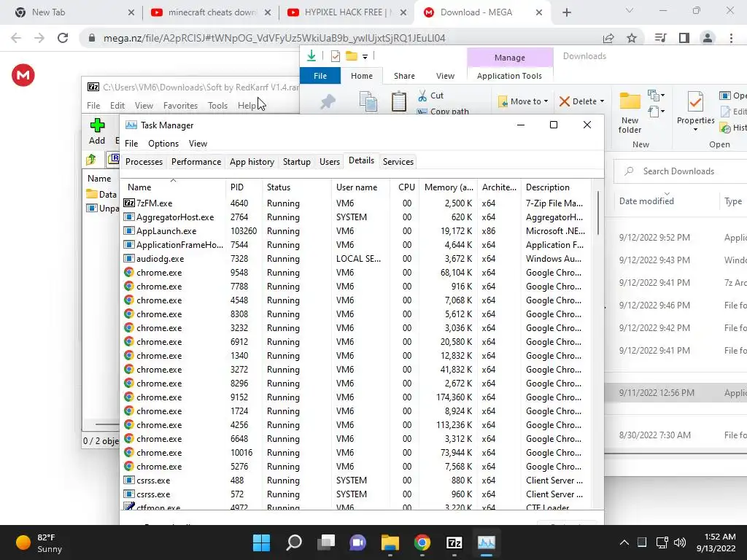Click the MEGA logo icon on the page
Image resolution: width=747 pixels, height=560 pixels.
23,75
